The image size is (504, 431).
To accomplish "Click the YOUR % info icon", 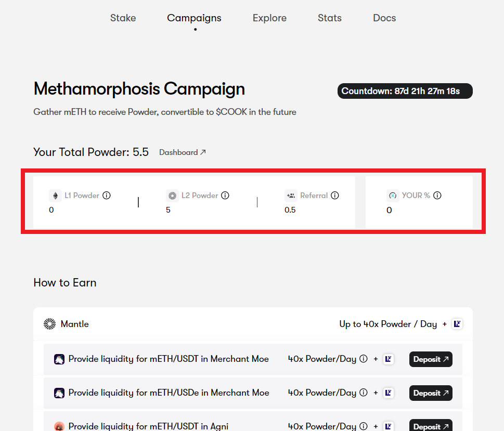I will [x=437, y=195].
